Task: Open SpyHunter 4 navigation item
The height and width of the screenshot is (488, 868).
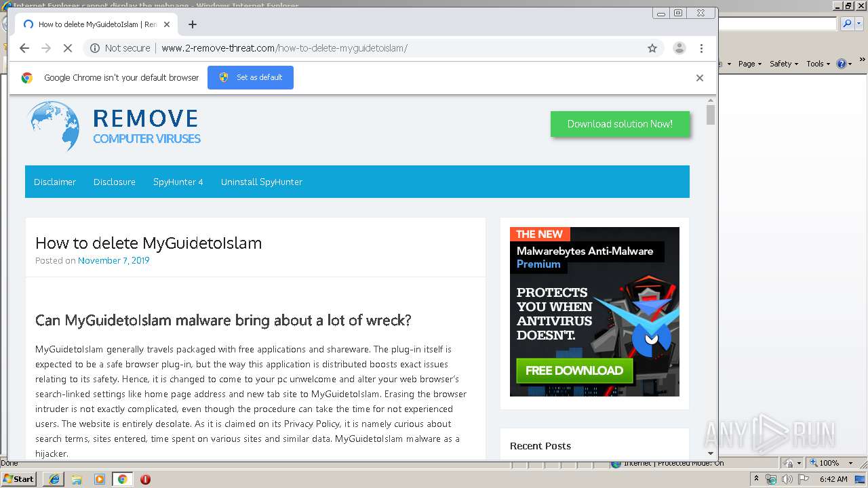Action: (178, 182)
